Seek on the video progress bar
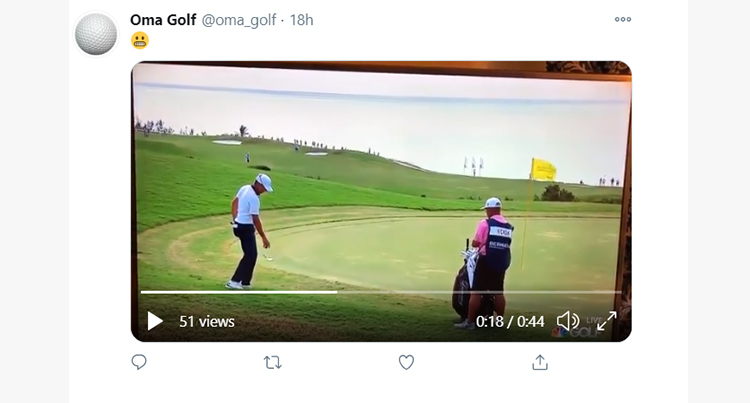 [x=381, y=292]
